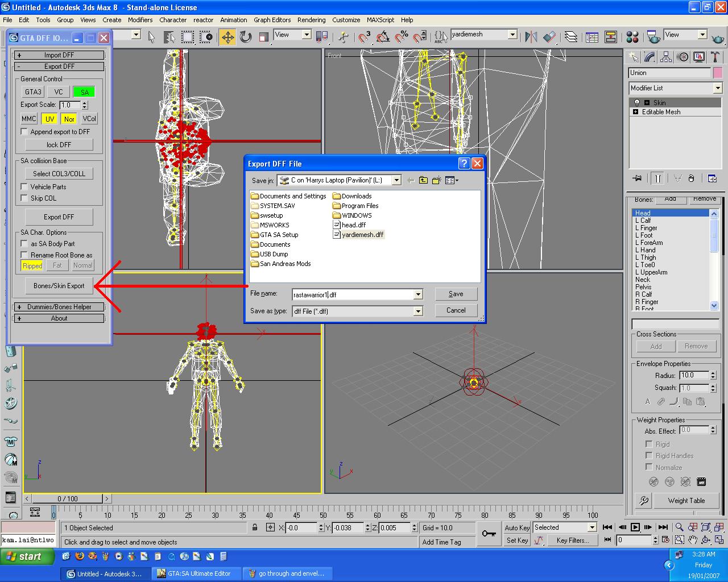The width and height of the screenshot is (728, 582).
Task: Open the MAXScript menu
Action: 380,19
